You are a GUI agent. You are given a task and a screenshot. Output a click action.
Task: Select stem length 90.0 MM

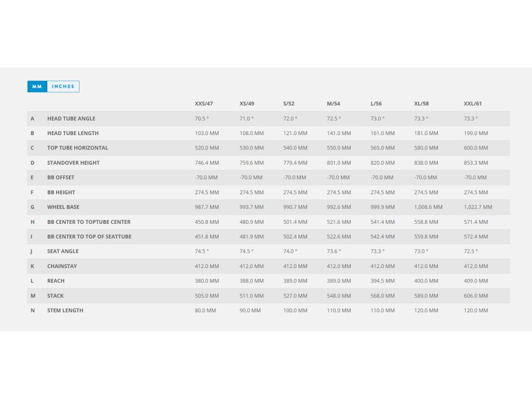[x=250, y=311]
